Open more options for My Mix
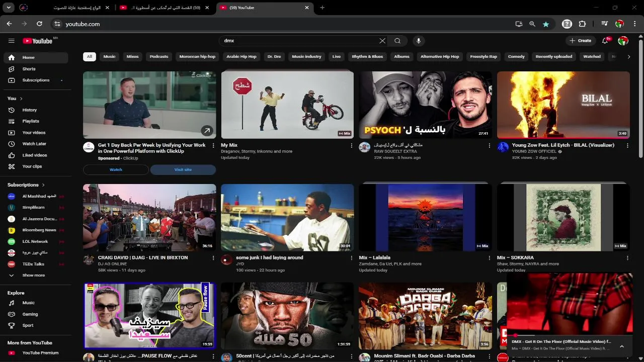 (351, 145)
